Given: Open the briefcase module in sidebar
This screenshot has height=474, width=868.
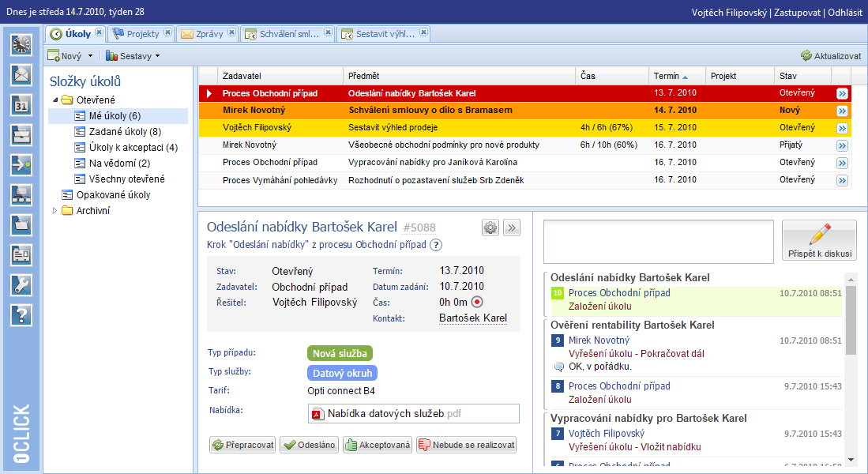Looking at the screenshot, I should pyautogui.click(x=21, y=134).
